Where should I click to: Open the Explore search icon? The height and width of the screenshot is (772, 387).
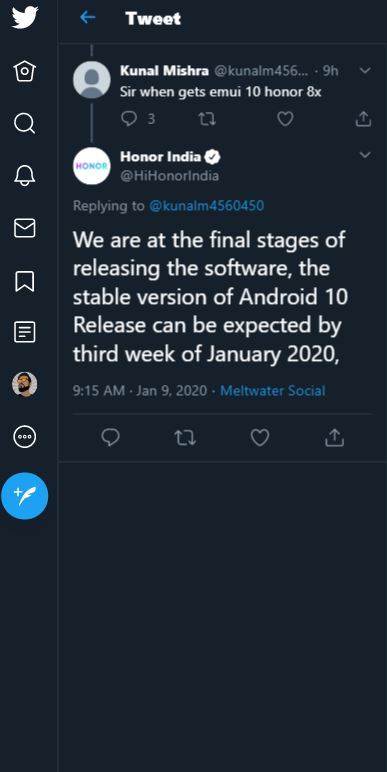25,124
